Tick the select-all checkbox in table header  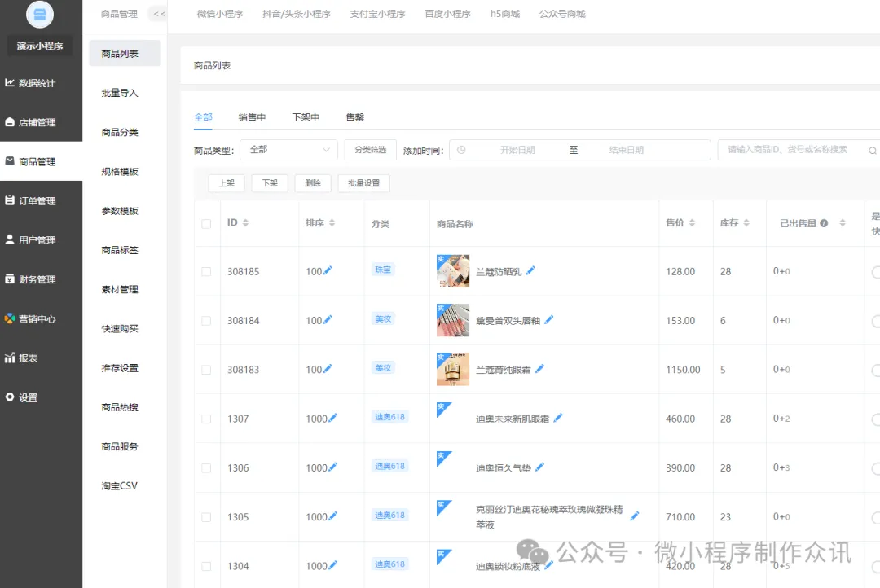click(206, 224)
